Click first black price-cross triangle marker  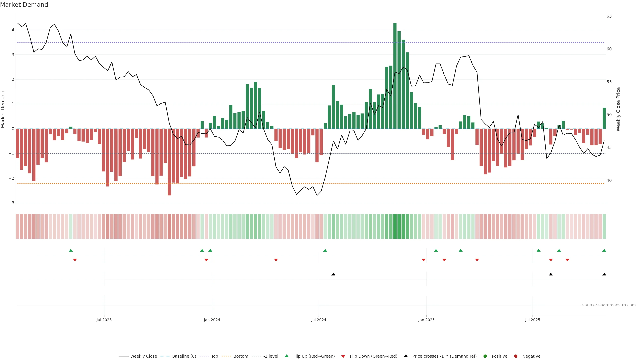[x=333, y=274]
